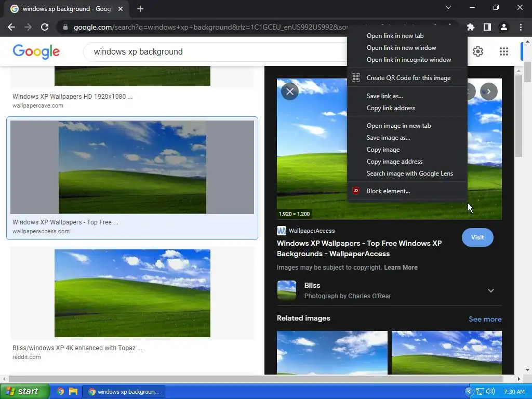This screenshot has height=399, width=532.
Task: Click the WallpaperAccess source name
Action: pyautogui.click(x=312, y=231)
